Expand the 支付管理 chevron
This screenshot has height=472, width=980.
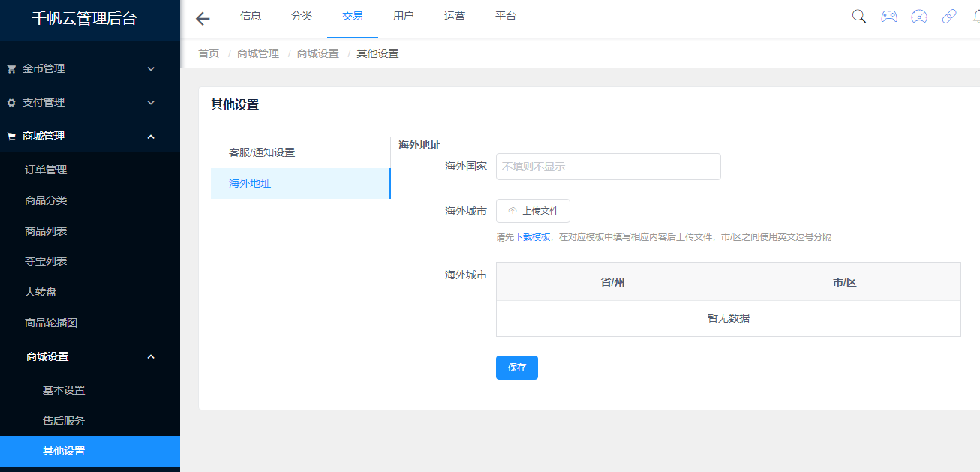(x=151, y=102)
